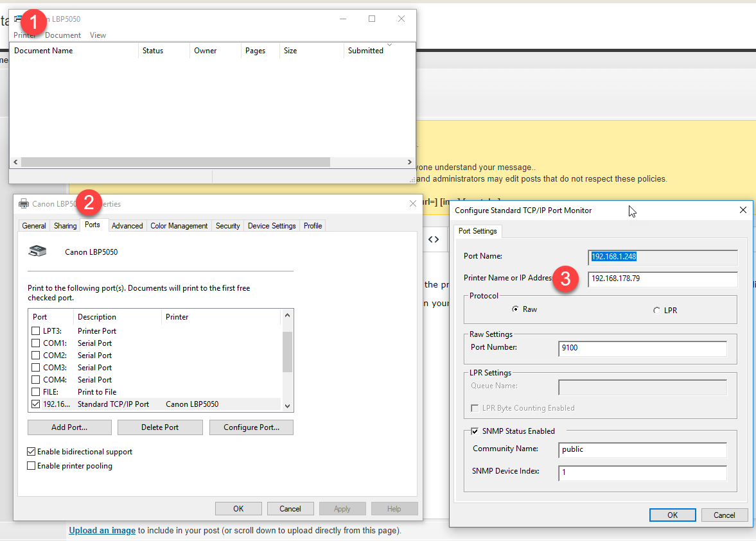
Task: Click the Printer column header in port list
Action: click(221, 317)
